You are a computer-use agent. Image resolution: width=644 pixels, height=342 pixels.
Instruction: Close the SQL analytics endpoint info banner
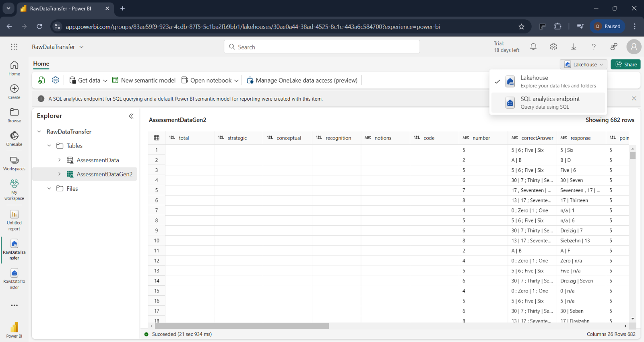point(634,99)
